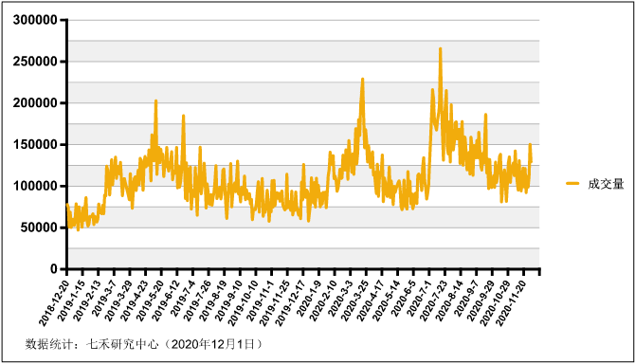The height and width of the screenshot is (364, 635).
Task: Click the 成交量 legend label
Action: (606, 184)
